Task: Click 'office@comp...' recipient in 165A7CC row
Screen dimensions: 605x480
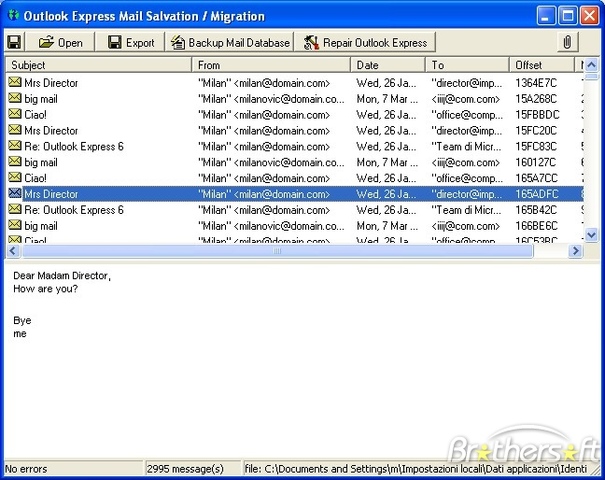Action: pyautogui.click(x=467, y=178)
